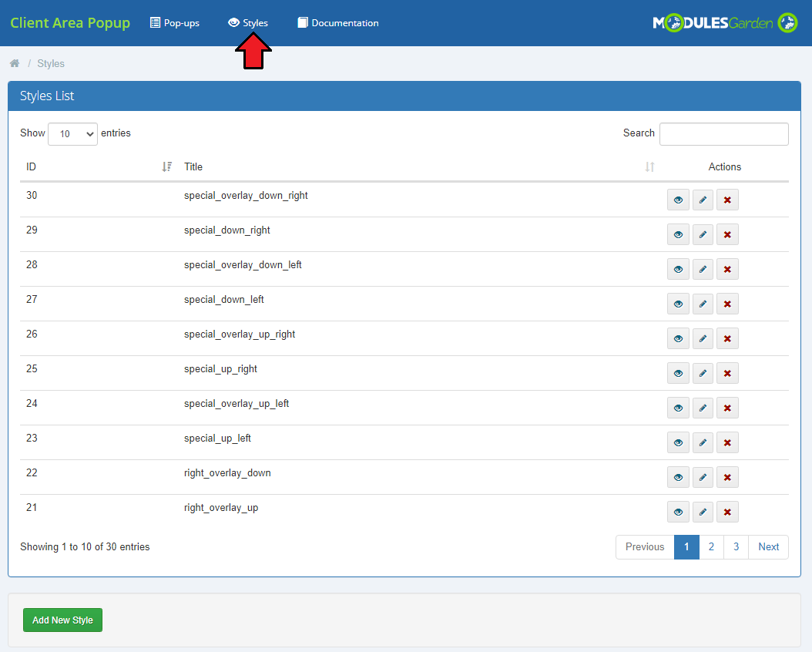Edit the special_overlay_up_left style

click(x=703, y=408)
